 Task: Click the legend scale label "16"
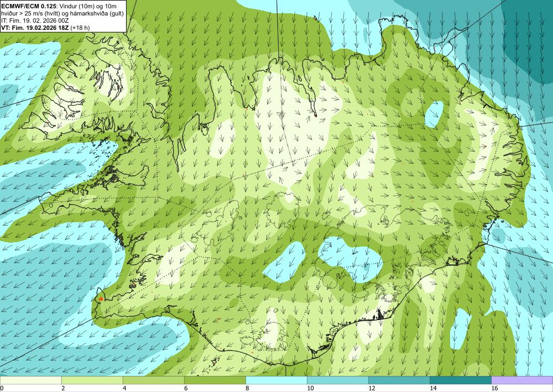coord(494,388)
